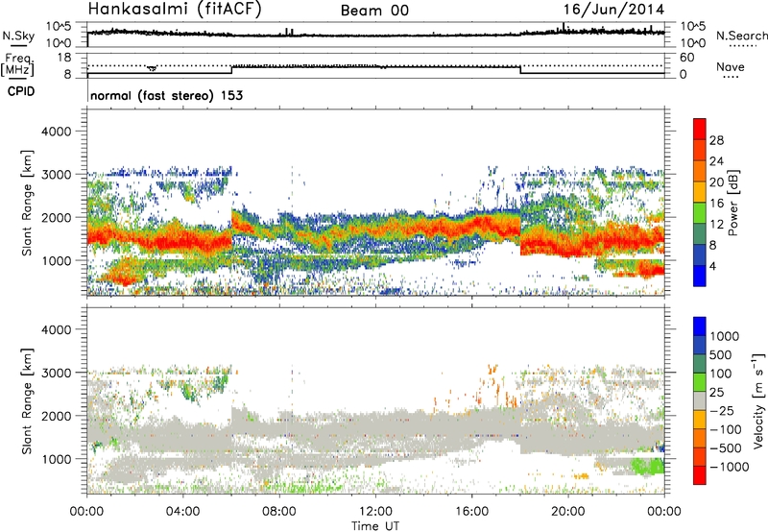The image size is (768, 532).
Task: Click red bottom segment of Velocity colorbar
Action: pos(700,475)
